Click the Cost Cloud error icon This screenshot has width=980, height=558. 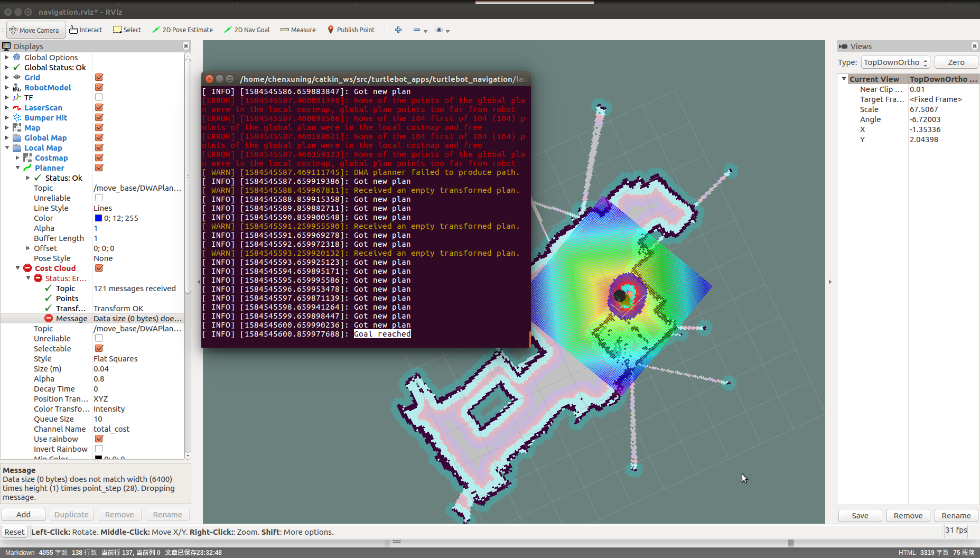[x=27, y=268]
